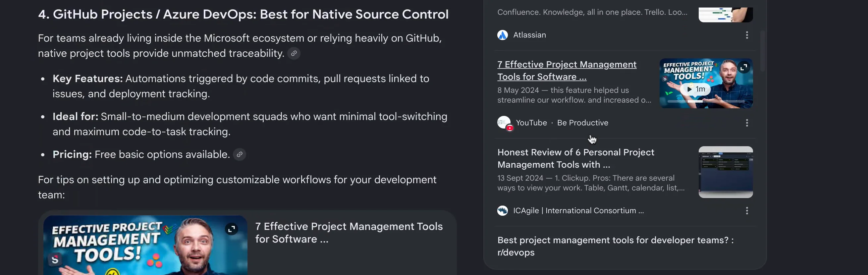Image resolution: width=868 pixels, height=275 pixels.
Task: Expand the main article video with the expand icon
Action: tap(232, 229)
